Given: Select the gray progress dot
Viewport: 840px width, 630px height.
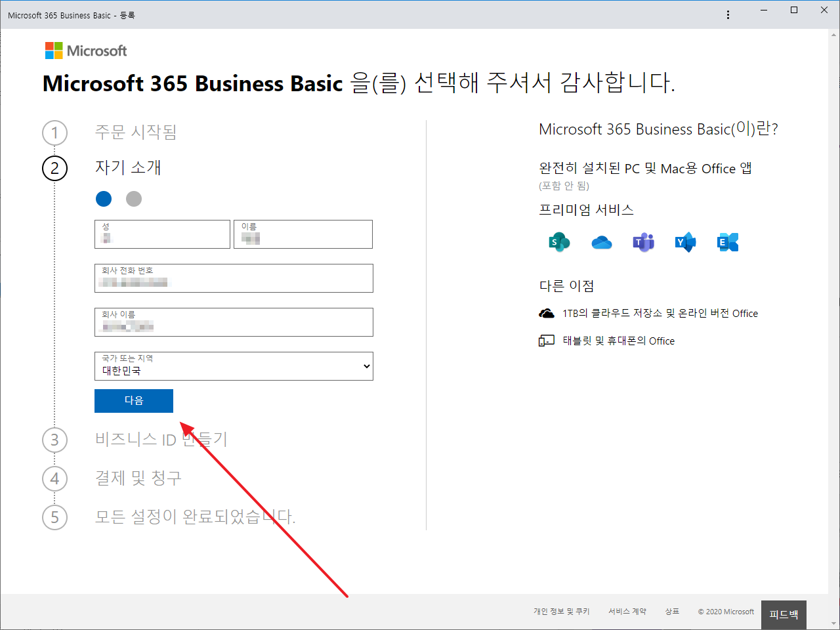Looking at the screenshot, I should (x=134, y=199).
